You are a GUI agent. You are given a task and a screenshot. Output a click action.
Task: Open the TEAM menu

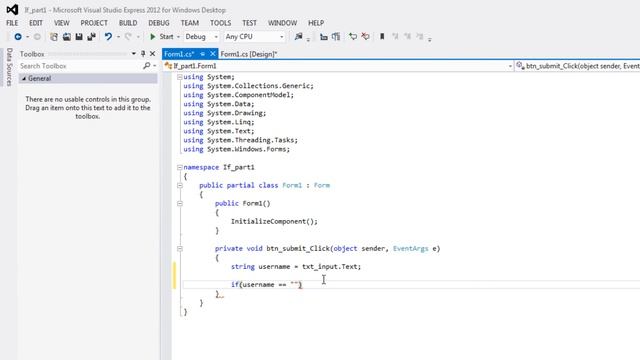click(x=190, y=23)
